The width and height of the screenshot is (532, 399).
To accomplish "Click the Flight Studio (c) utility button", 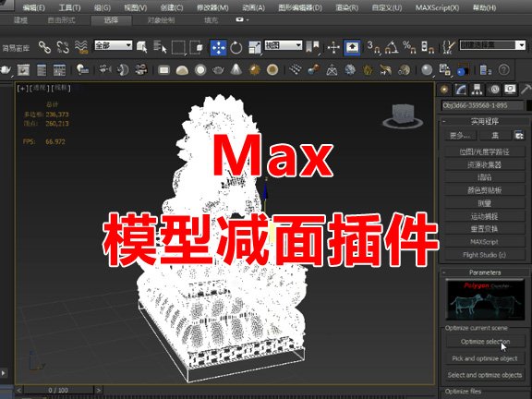I will coord(484,255).
